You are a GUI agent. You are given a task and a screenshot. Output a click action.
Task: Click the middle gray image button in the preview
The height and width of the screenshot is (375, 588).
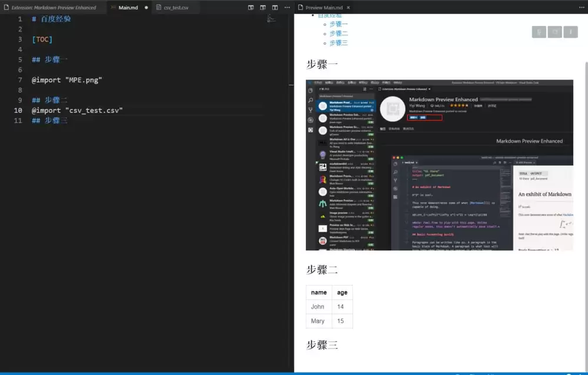555,32
